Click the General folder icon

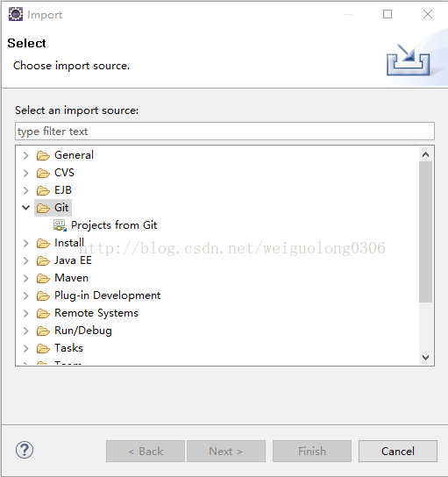[x=43, y=155]
